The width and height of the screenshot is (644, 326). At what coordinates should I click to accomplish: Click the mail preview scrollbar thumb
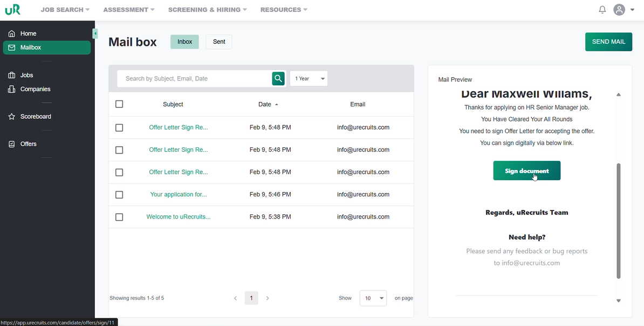pos(619,221)
